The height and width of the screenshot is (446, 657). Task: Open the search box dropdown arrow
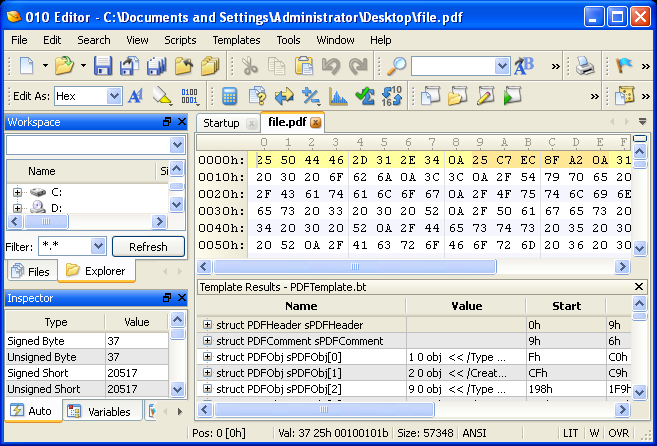click(502, 66)
